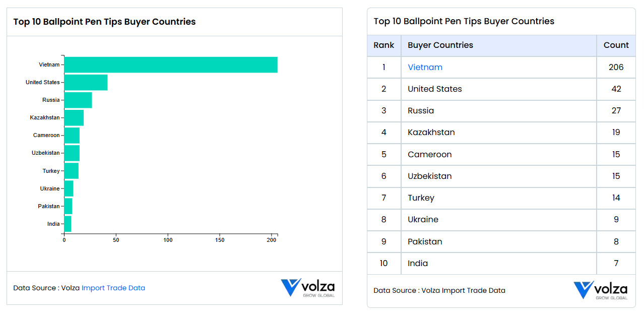The image size is (644, 317).
Task: Click the Count column header
Action: [x=616, y=45]
